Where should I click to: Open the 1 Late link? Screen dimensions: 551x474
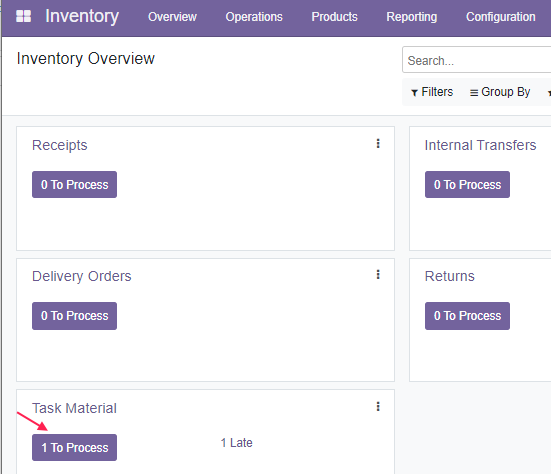point(236,443)
